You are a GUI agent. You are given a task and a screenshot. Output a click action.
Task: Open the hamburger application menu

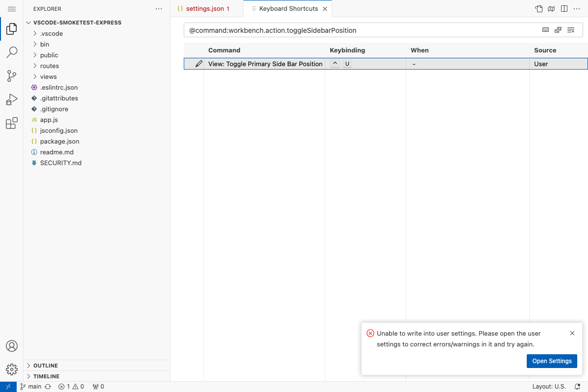point(12,9)
